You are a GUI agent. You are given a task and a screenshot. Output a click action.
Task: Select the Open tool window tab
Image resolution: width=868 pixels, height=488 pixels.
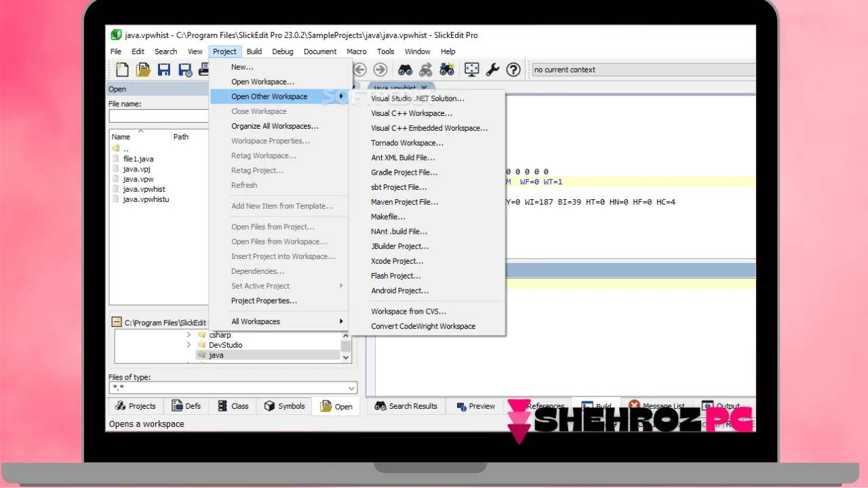(336, 406)
